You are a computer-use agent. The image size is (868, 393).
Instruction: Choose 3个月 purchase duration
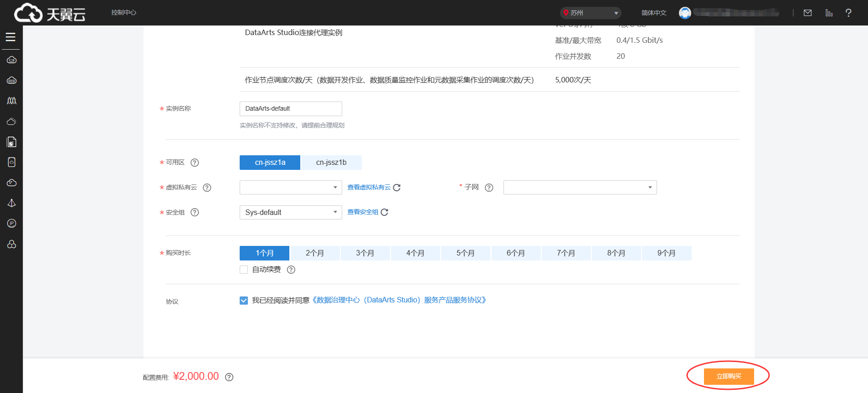pos(365,253)
